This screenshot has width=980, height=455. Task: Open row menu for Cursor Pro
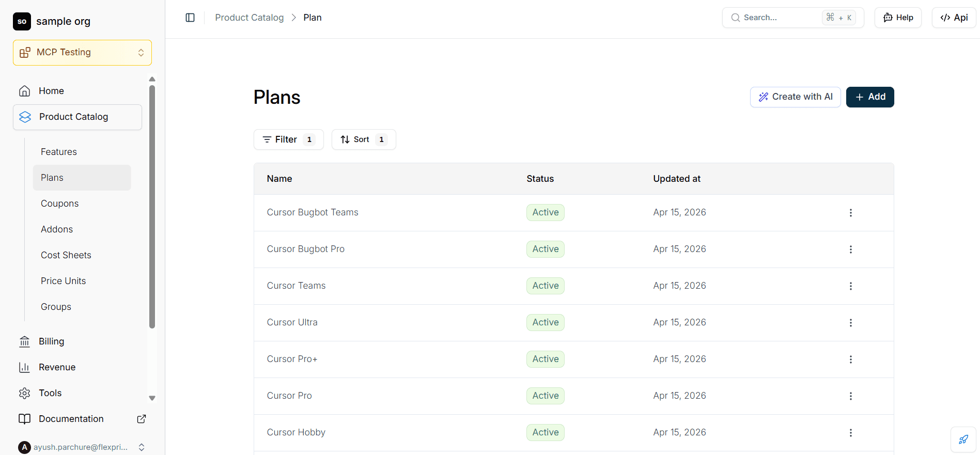click(x=851, y=396)
